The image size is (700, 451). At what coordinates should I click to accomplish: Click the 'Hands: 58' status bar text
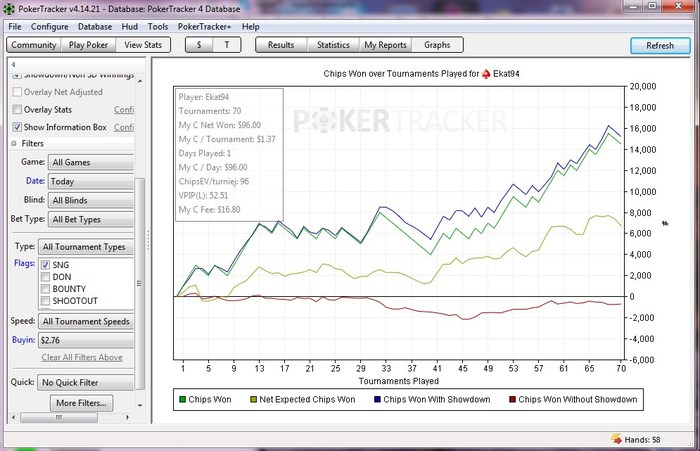pos(642,440)
